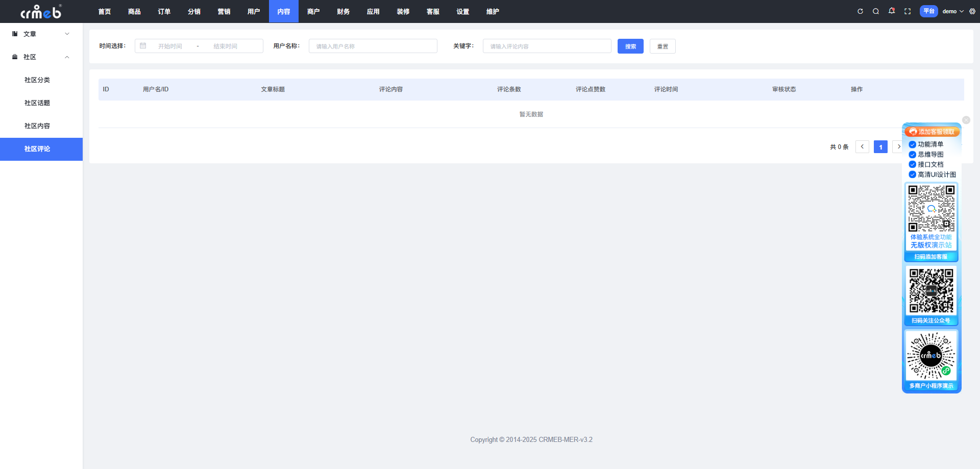This screenshot has width=980, height=469.
Task: Click the blue 搜索 button
Action: [630, 46]
